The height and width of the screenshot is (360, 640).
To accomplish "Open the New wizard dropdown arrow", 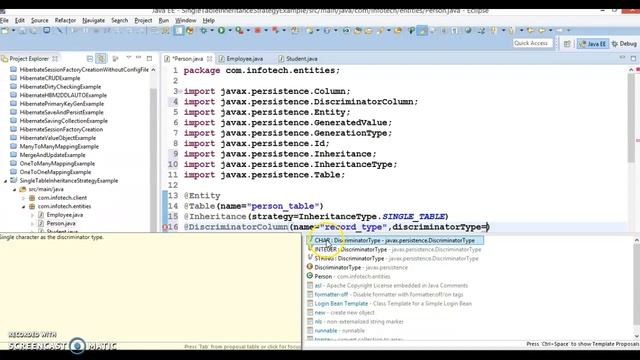I will point(13,31).
